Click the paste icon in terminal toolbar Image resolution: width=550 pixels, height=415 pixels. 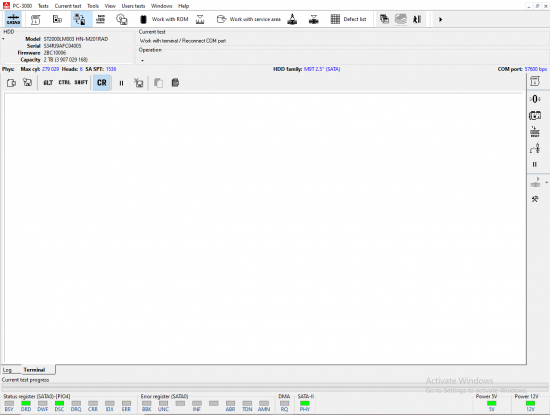[x=175, y=83]
